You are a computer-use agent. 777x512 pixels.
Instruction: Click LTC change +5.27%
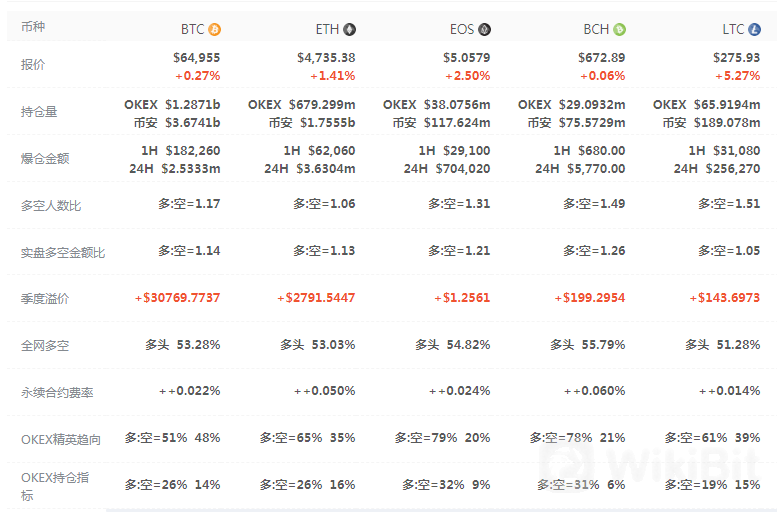point(736,75)
